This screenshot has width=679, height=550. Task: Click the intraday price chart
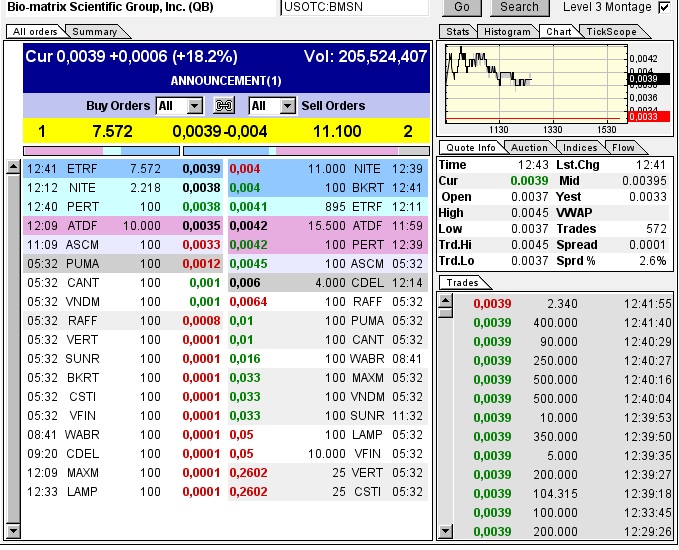(536, 84)
